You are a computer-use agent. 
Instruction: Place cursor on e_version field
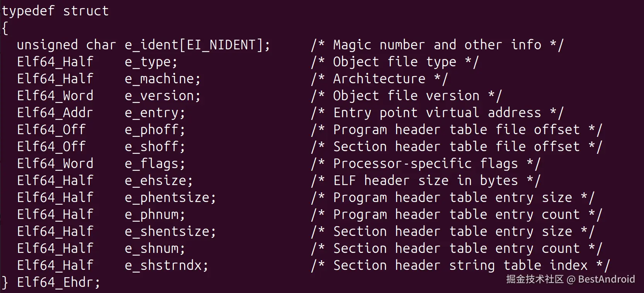pos(162,96)
